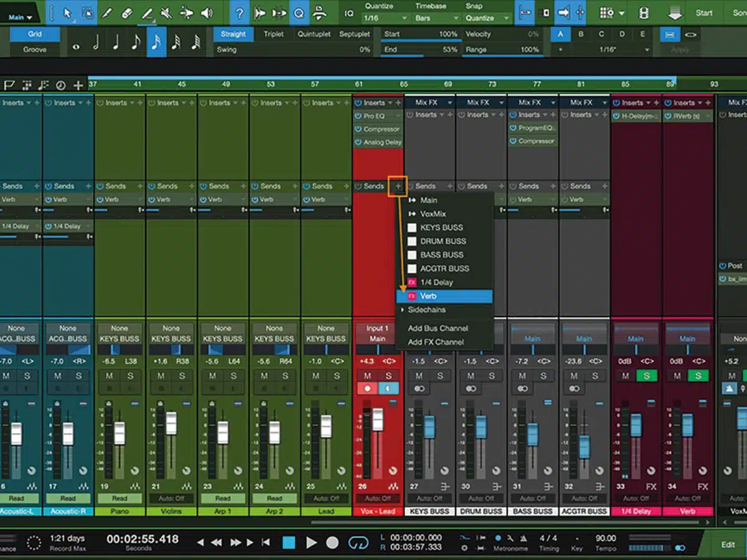
Task: Toggle record arm on Vox - Lead
Action: (367, 388)
